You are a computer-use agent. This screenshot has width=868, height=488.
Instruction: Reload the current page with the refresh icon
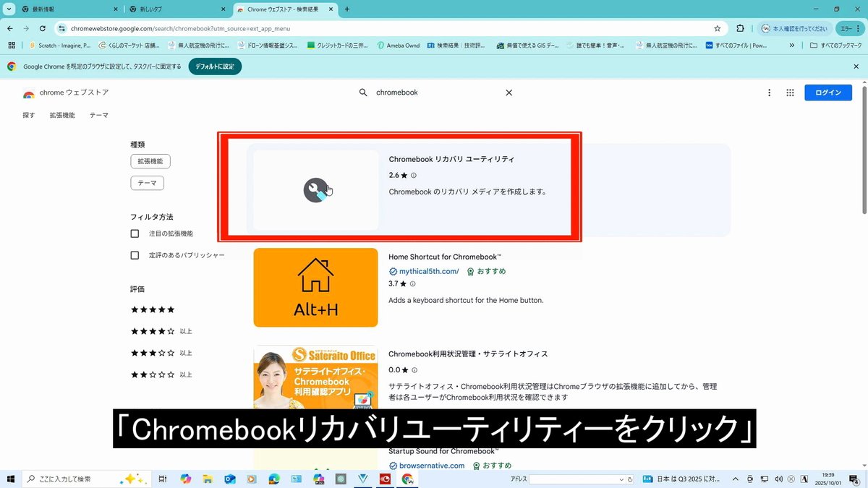[x=43, y=28]
